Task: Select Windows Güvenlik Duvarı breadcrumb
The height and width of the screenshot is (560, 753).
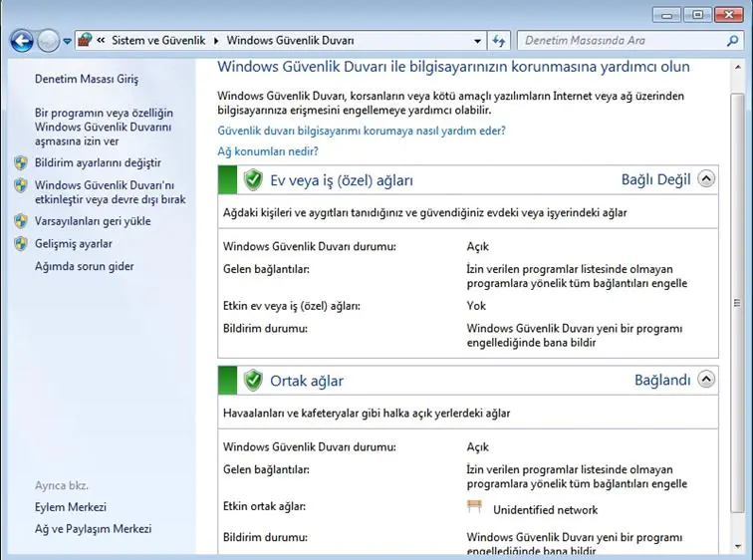Action: pos(290,40)
